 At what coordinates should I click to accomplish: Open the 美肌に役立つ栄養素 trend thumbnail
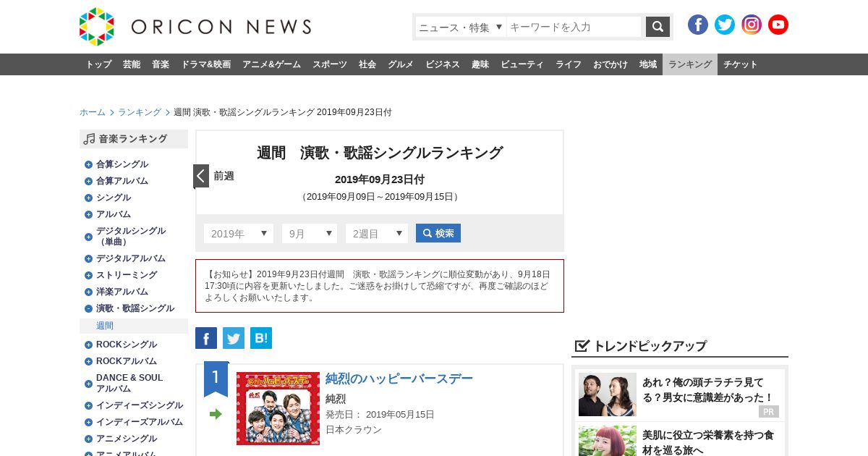tap(608, 441)
